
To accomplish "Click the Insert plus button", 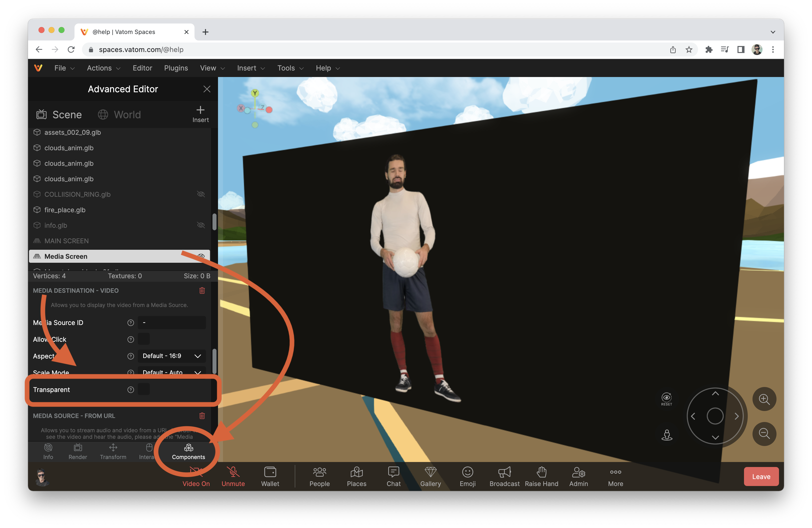I will [x=200, y=114].
